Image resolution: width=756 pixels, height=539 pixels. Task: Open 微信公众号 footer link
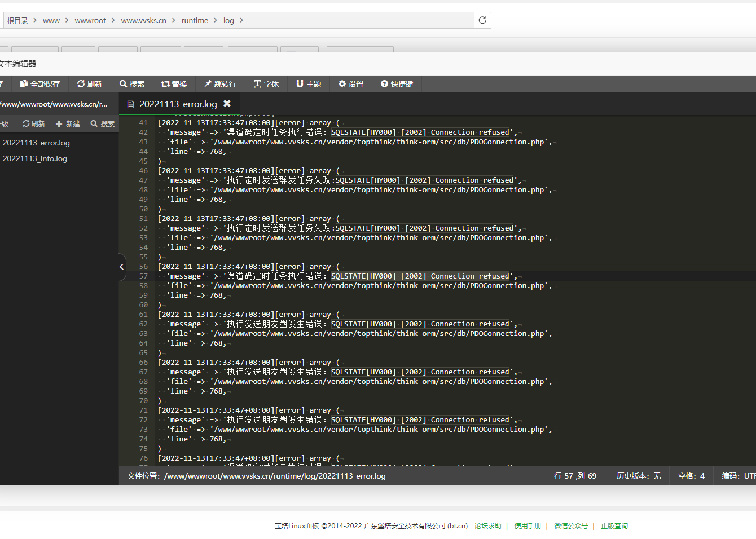click(x=571, y=526)
